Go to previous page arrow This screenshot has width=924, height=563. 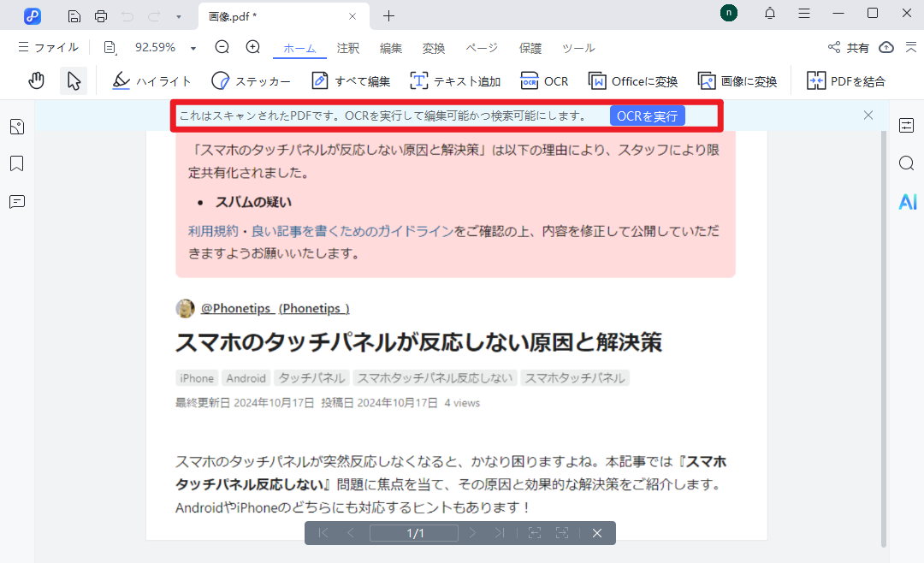pos(350,533)
